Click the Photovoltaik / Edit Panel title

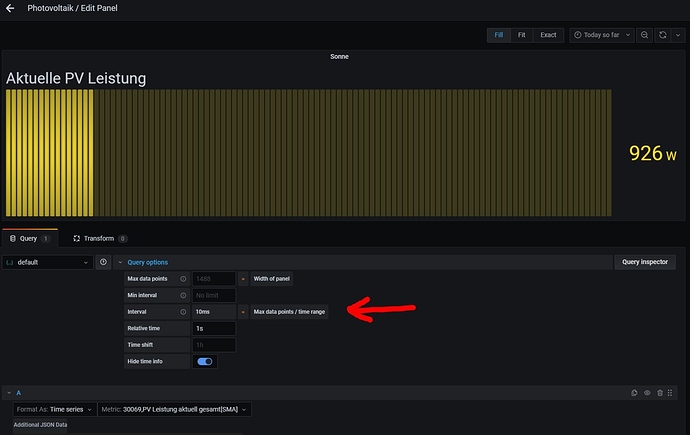point(72,8)
